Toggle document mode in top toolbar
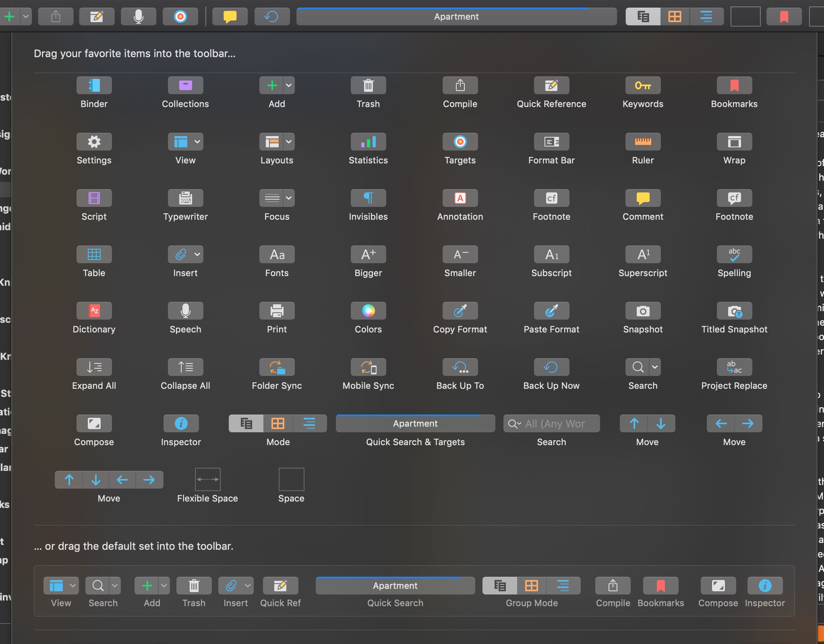 click(x=643, y=17)
